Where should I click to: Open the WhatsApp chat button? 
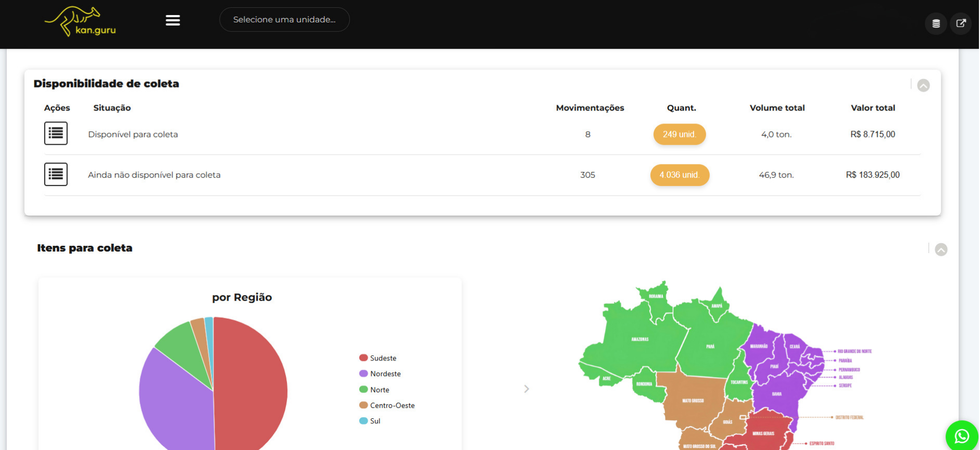(x=962, y=436)
